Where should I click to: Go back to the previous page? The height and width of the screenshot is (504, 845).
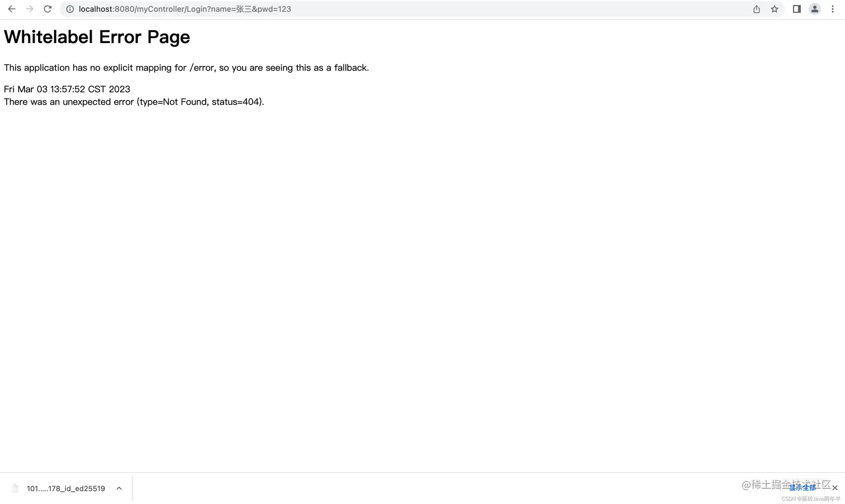(12, 9)
